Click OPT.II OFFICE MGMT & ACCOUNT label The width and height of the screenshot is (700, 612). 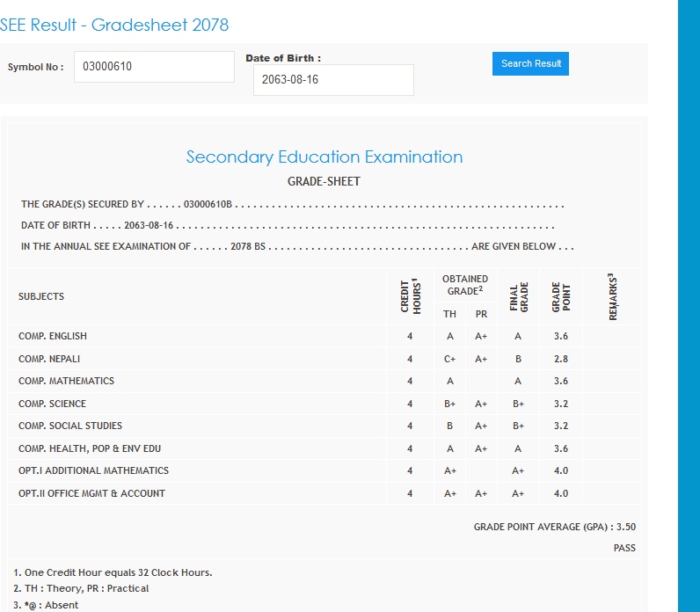[x=91, y=493]
